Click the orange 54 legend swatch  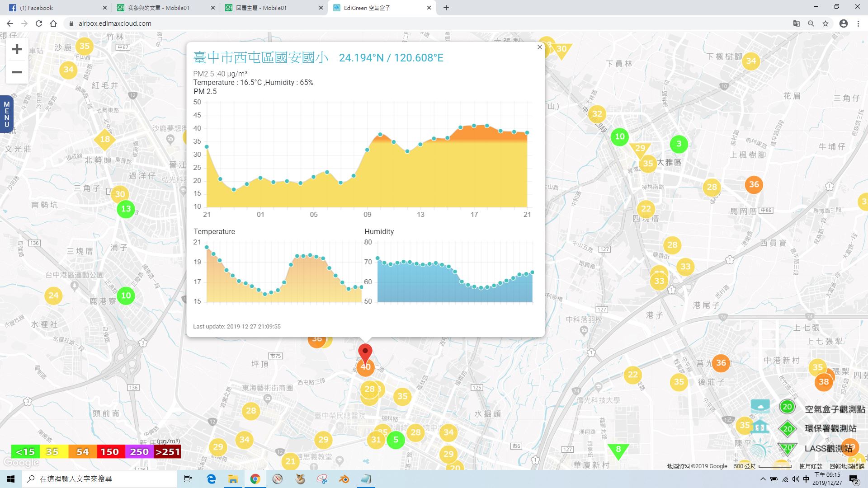82,451
